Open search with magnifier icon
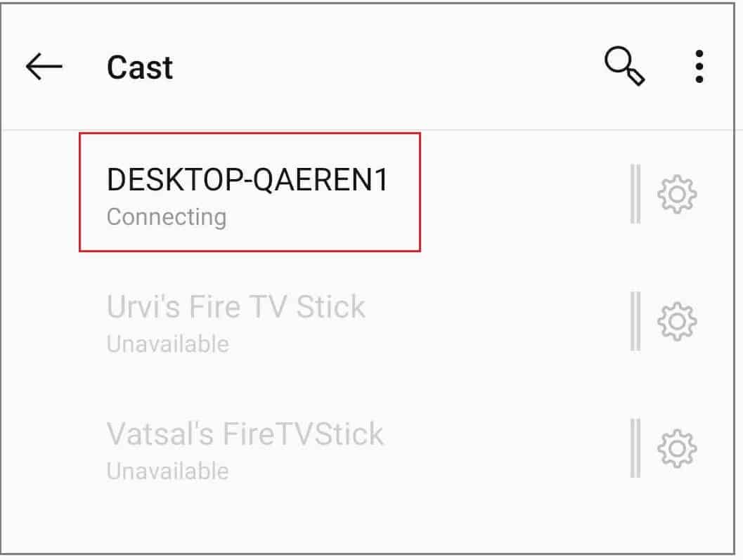 tap(624, 66)
